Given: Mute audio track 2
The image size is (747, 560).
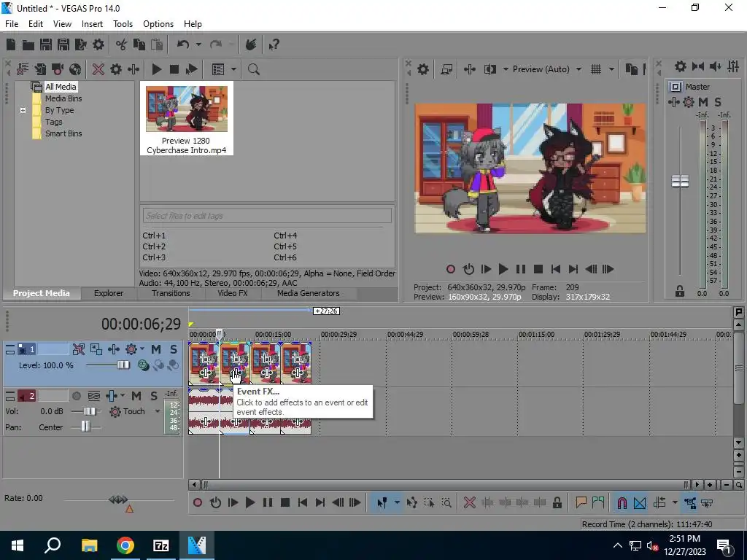Looking at the screenshot, I should pyautogui.click(x=136, y=396).
